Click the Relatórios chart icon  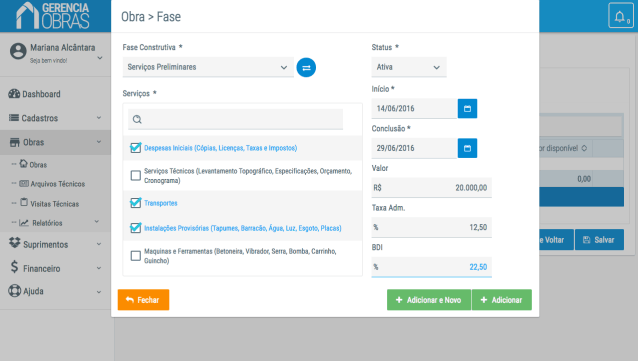coord(24,223)
